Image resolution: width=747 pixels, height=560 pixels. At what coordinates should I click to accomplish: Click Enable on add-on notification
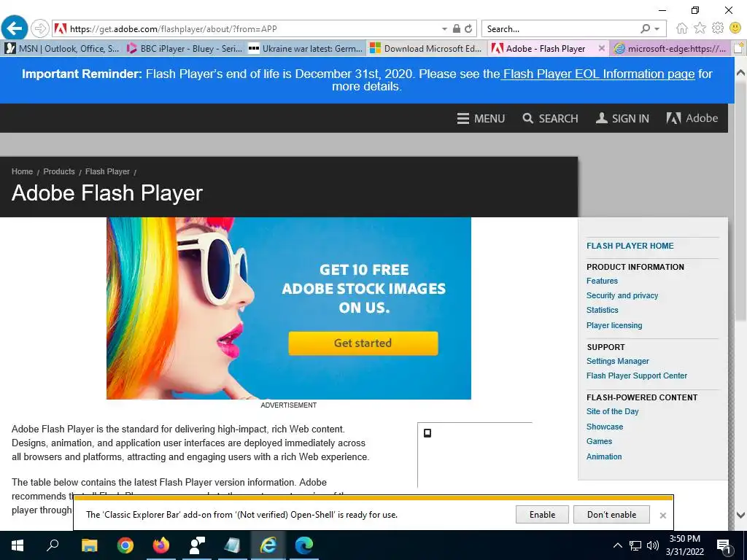click(x=542, y=515)
